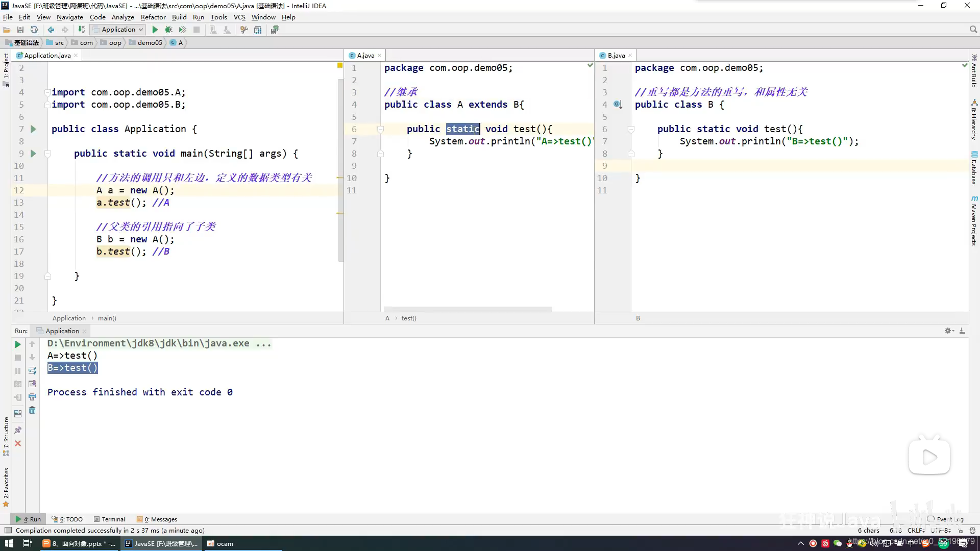The image size is (980, 551).
Task: Click the Run (Play) button to execute
Action: click(x=154, y=30)
